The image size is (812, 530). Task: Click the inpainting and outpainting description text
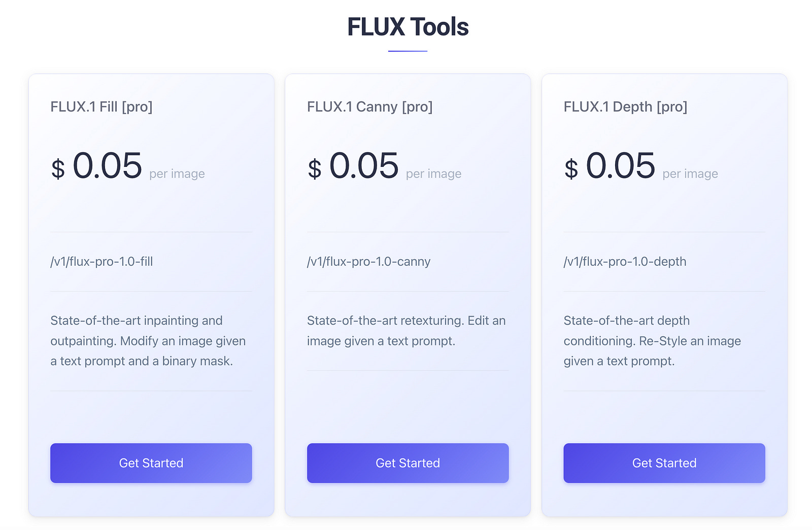[148, 341]
